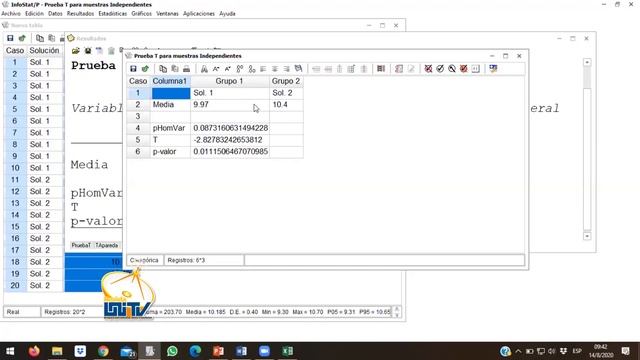The width and height of the screenshot is (640, 360).
Task: Print the Prueba T table
Action: point(187,69)
